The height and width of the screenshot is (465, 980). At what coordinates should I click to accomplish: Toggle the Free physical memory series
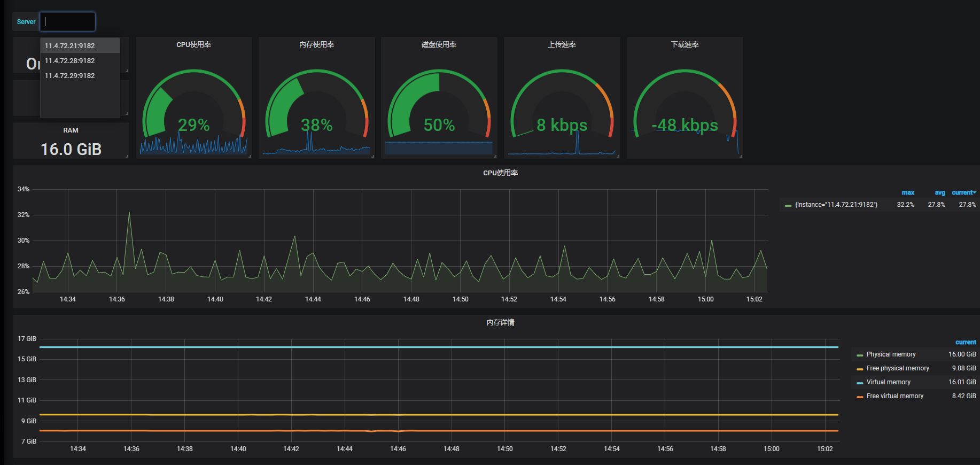[898, 368]
